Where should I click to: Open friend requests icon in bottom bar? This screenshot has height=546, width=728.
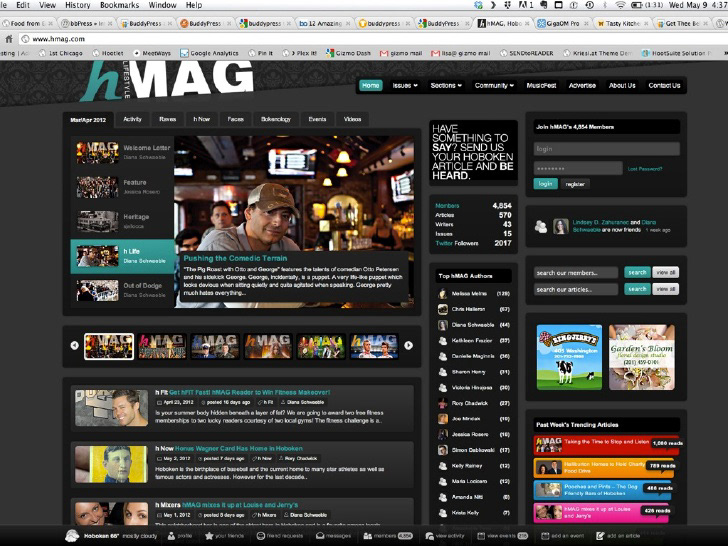tap(261, 536)
